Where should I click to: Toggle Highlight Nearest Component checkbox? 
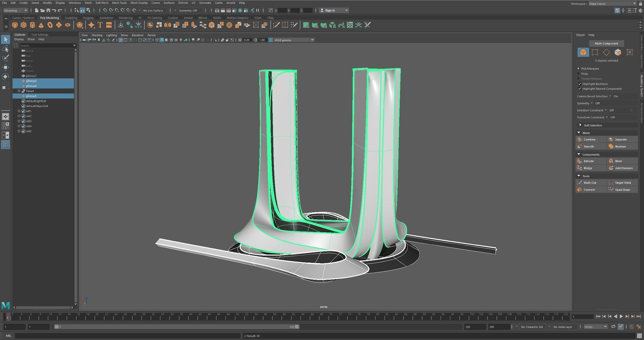580,89
